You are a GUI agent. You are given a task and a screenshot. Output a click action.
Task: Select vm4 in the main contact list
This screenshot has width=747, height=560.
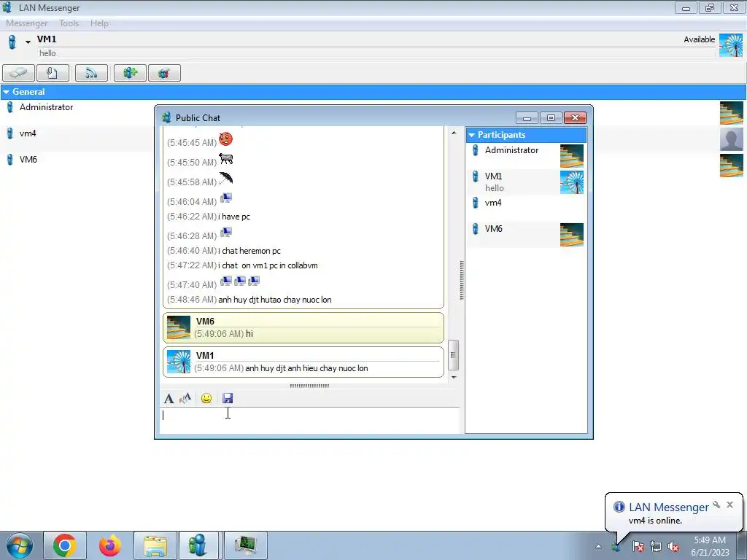pos(28,133)
